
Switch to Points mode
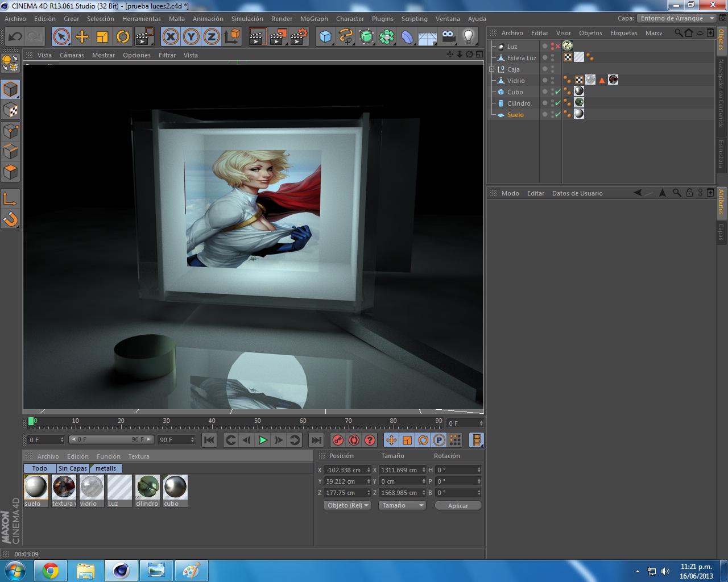tap(11, 131)
